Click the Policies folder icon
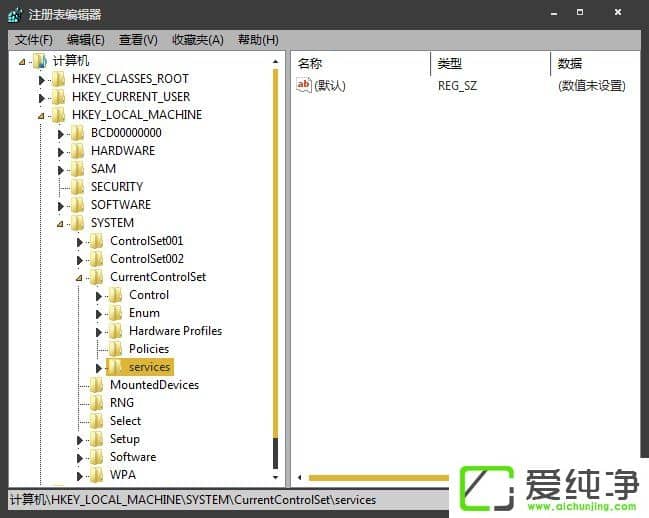This screenshot has height=518, width=649. coord(116,349)
